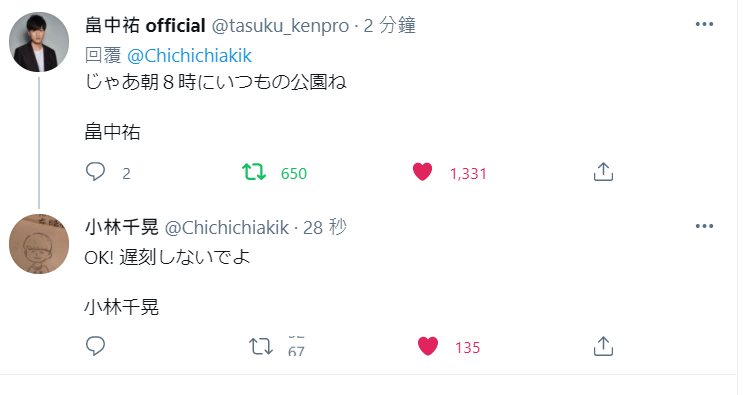Click reply icon on 畠中祐 tweet
This screenshot has height=395, width=744.
coord(95,171)
